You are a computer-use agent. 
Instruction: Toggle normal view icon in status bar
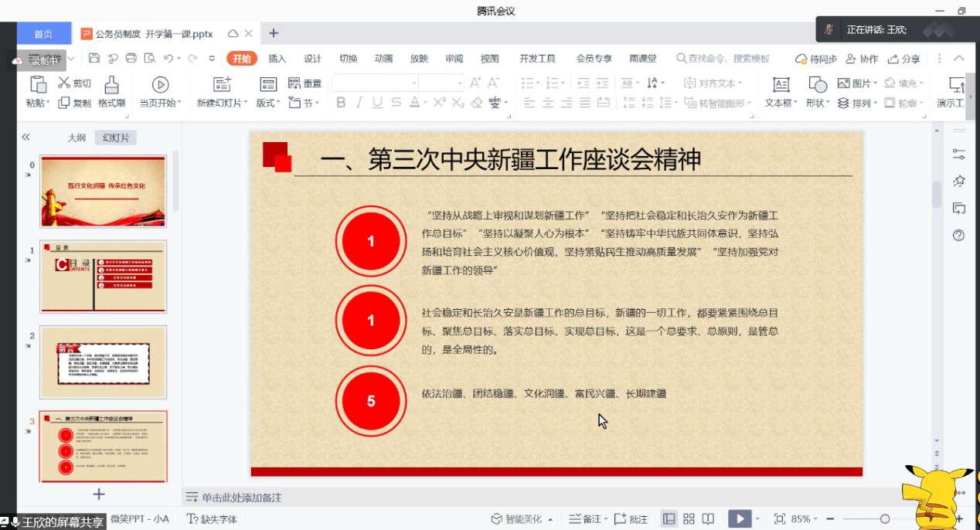(669, 519)
